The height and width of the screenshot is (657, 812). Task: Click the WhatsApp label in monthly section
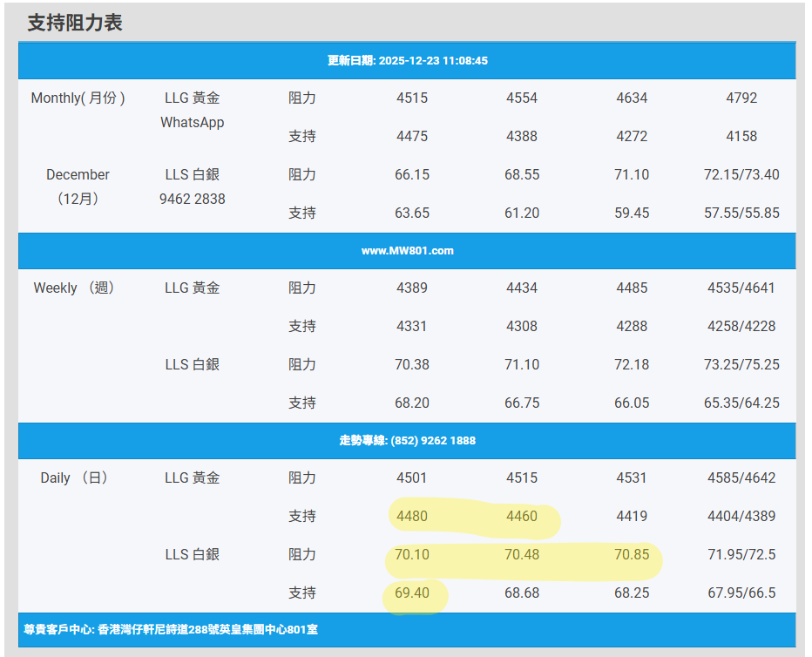click(x=192, y=123)
